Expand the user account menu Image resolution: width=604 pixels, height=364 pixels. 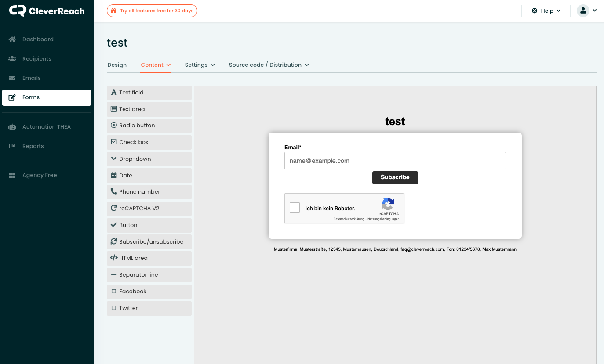click(x=587, y=11)
